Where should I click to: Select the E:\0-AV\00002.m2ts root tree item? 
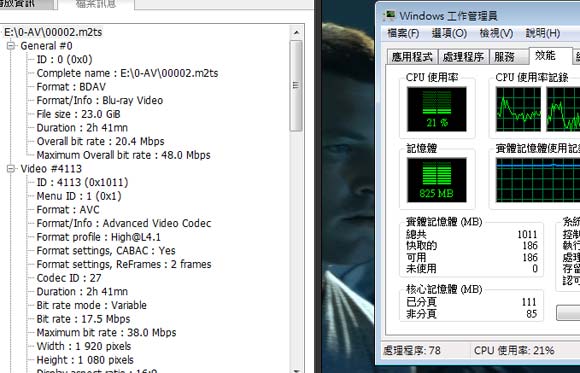click(x=53, y=33)
